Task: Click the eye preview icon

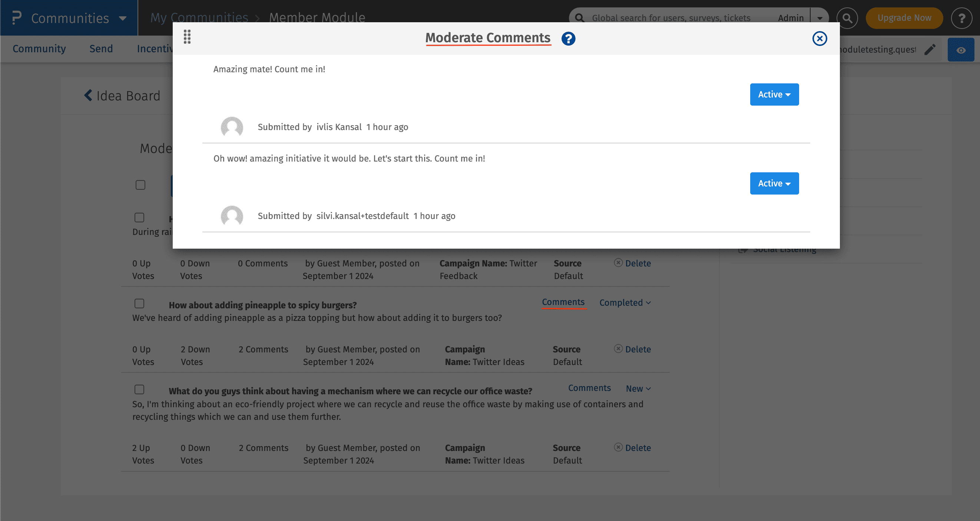Action: [x=961, y=50]
